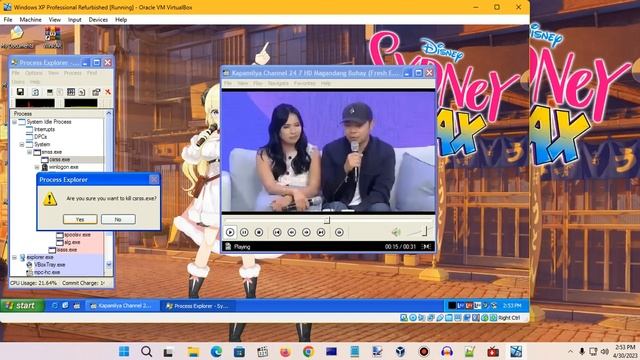
Task: Click the host microphone tray icon
Action: click(582, 351)
